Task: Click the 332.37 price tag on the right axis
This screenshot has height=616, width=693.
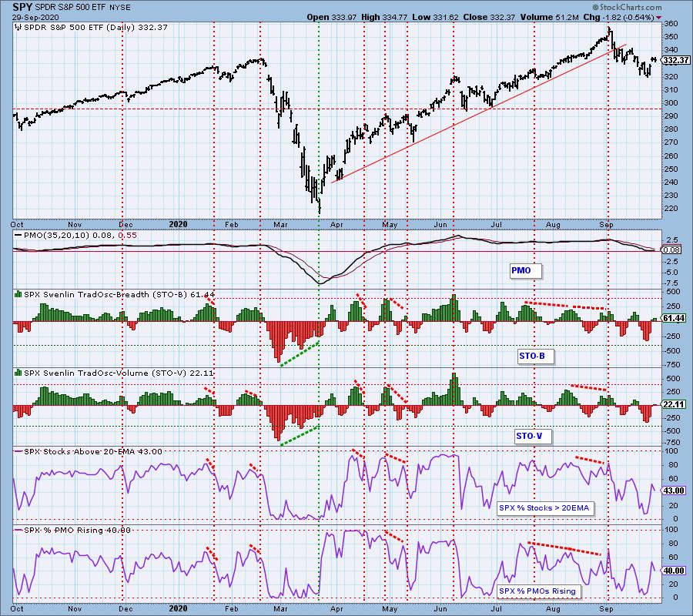Action: click(x=676, y=60)
